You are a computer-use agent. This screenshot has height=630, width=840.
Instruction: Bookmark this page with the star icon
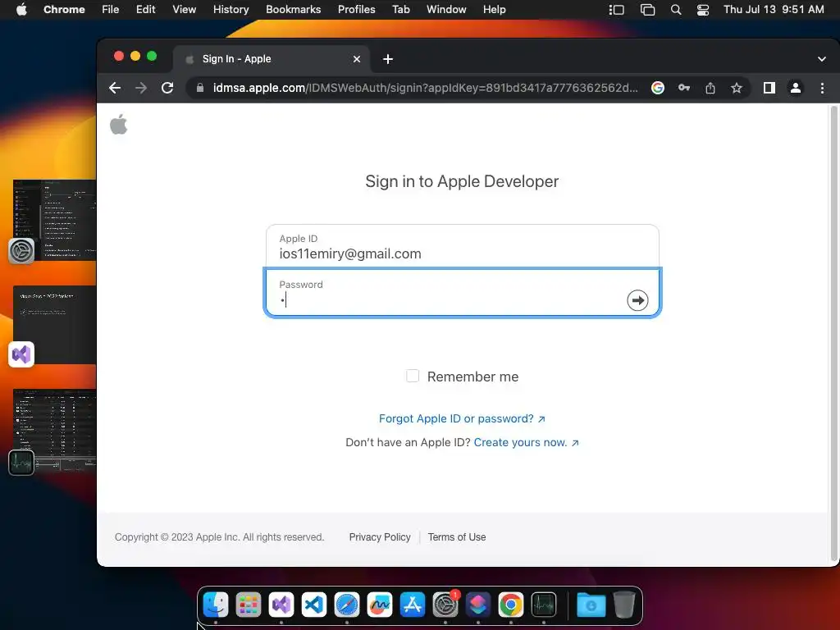(x=737, y=88)
